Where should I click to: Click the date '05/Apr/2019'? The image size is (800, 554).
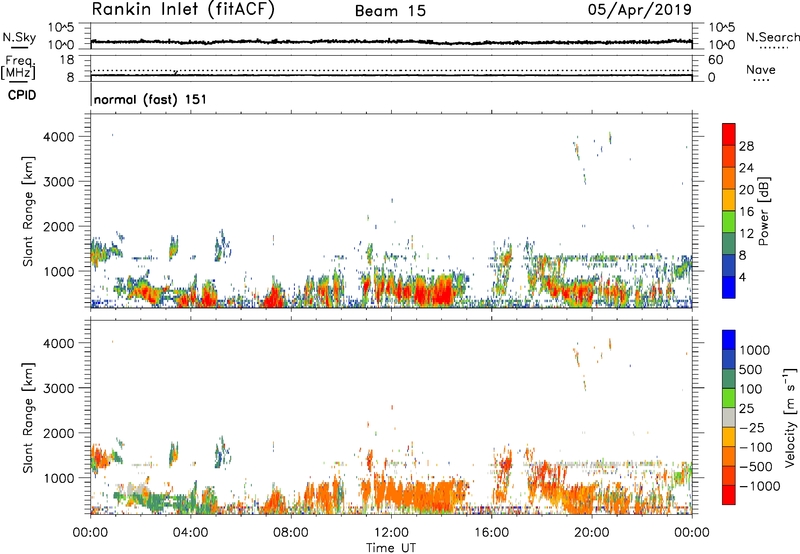640,10
